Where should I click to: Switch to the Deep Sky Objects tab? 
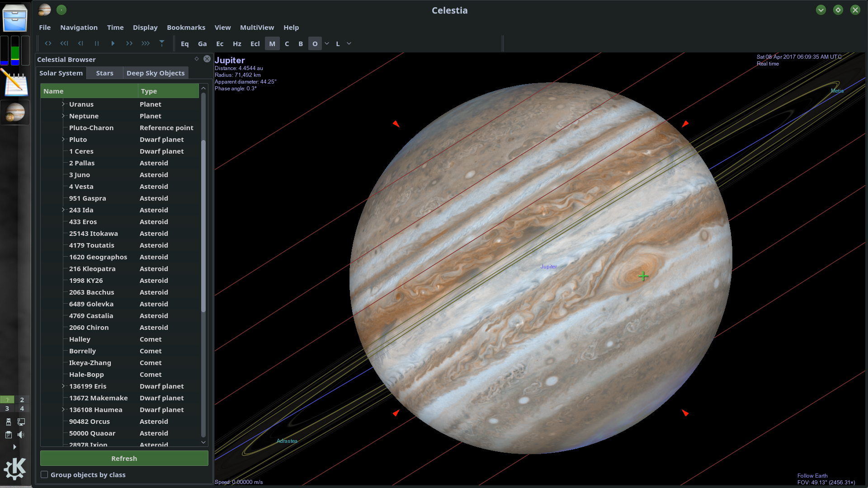pyautogui.click(x=156, y=73)
